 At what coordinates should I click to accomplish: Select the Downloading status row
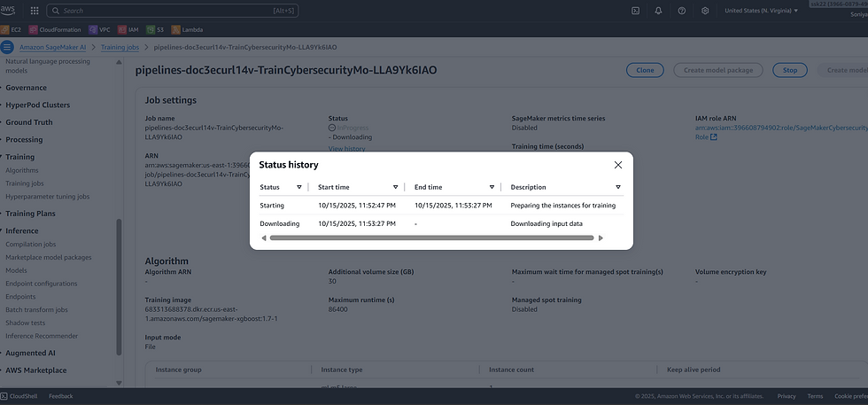pos(441,224)
